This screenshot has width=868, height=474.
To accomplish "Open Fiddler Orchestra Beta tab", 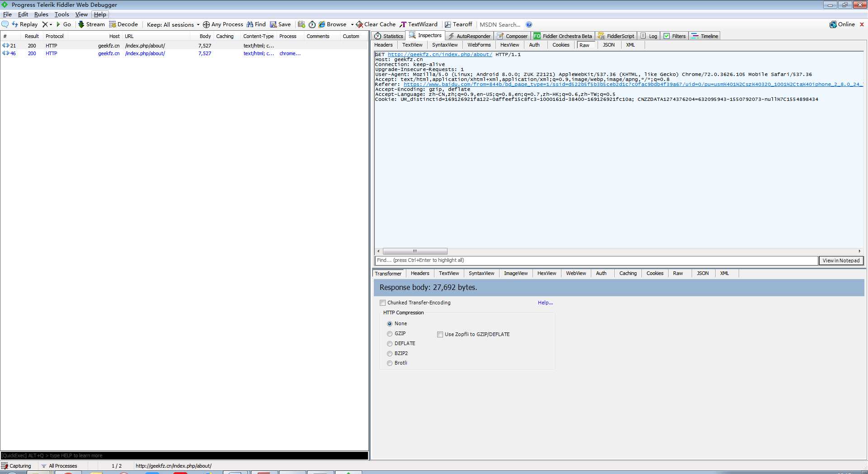I will 563,36.
